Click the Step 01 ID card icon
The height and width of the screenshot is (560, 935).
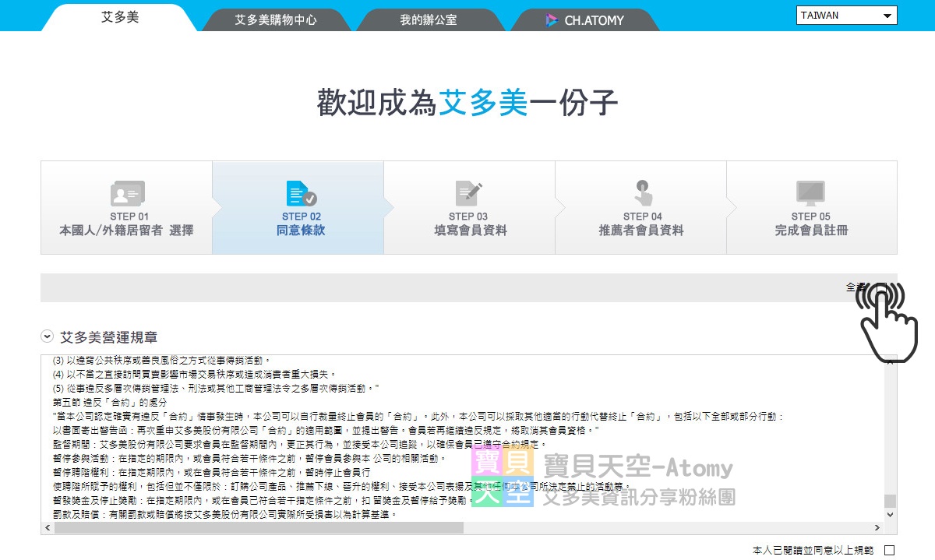tap(127, 194)
